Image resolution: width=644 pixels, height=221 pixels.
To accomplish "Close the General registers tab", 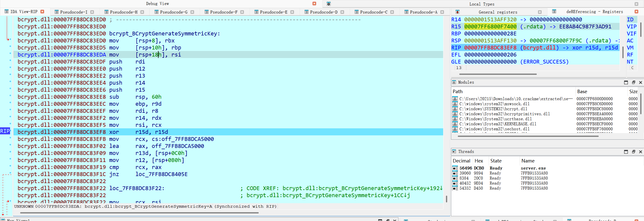I will pyautogui.click(x=540, y=12).
